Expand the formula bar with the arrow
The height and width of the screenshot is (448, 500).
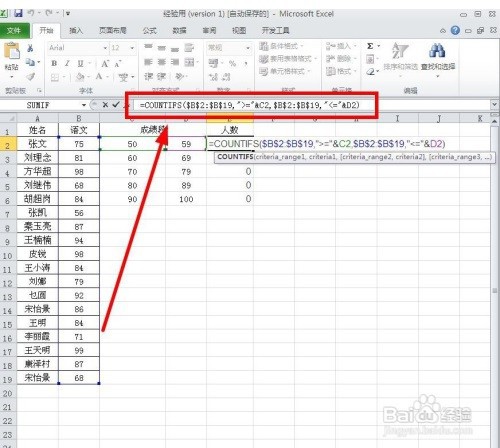[x=494, y=105]
